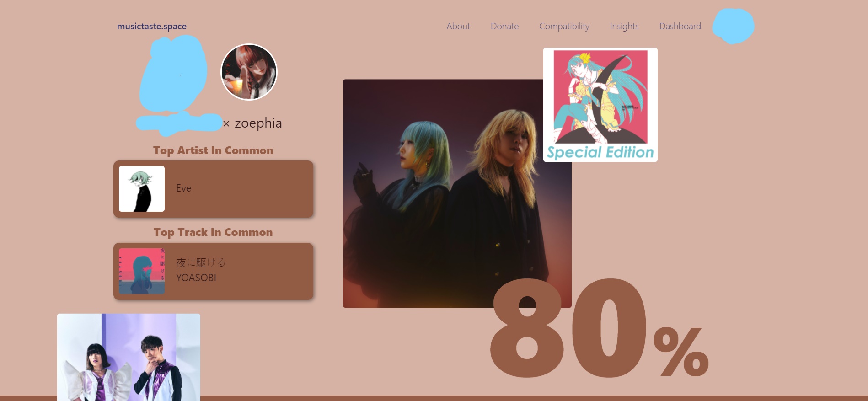Go to the Donate page
The width and height of the screenshot is (868, 401).
504,26
